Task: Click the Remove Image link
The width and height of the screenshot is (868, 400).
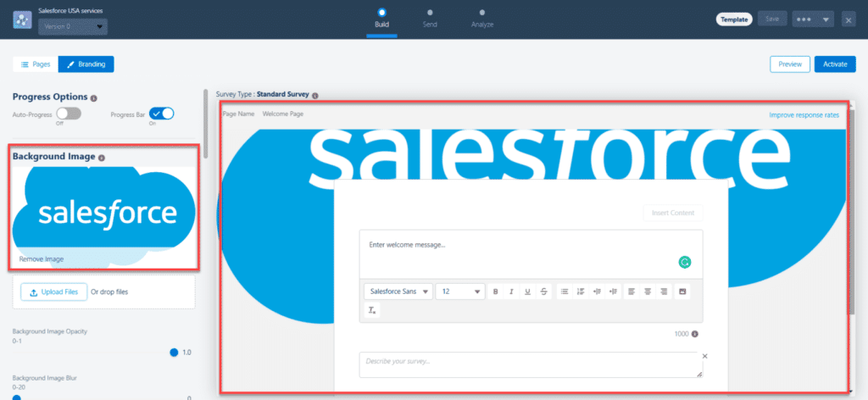Action: click(x=42, y=258)
